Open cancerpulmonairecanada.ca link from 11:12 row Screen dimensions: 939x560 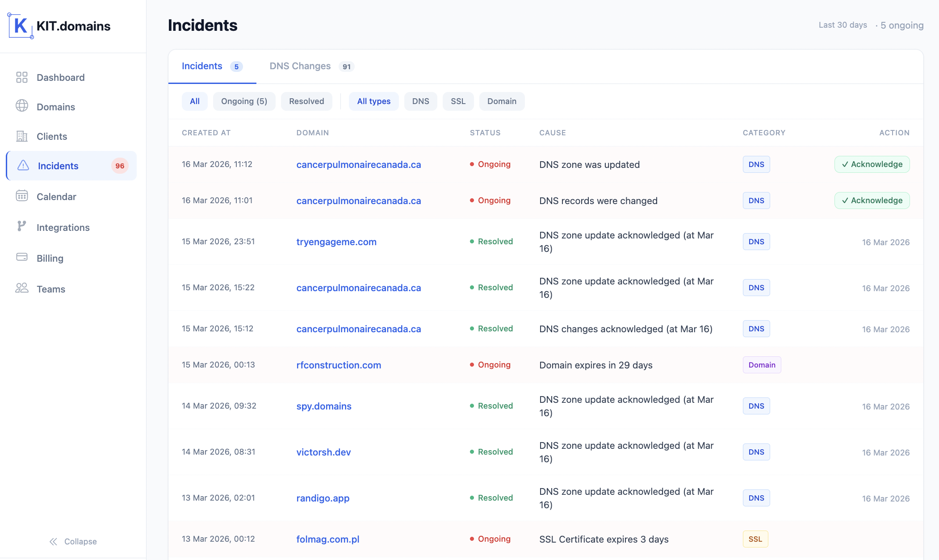tap(359, 164)
